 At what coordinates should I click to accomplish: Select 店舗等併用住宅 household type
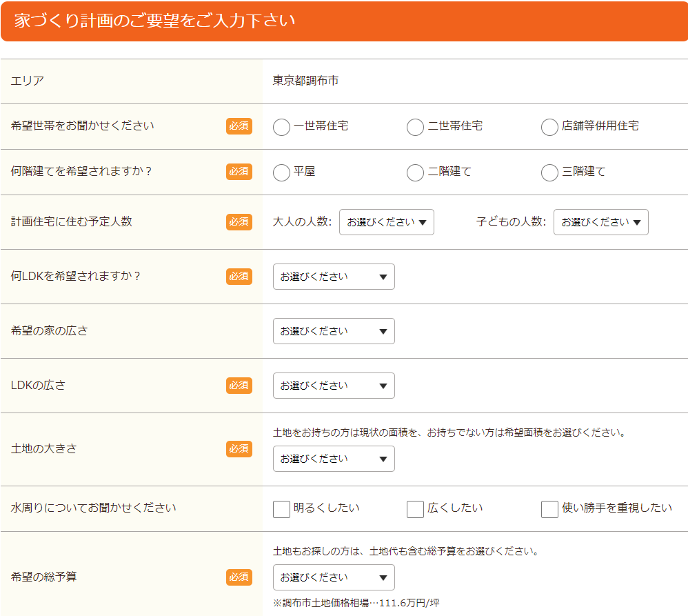549,127
